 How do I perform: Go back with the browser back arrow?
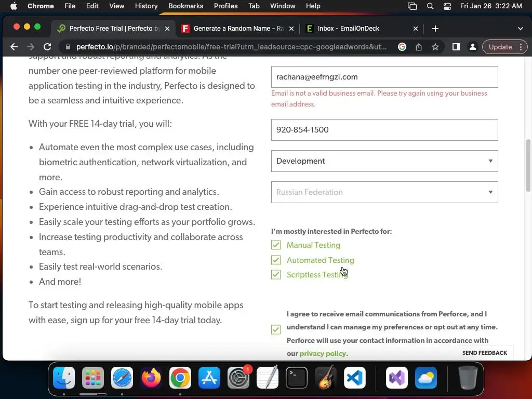pos(14,47)
